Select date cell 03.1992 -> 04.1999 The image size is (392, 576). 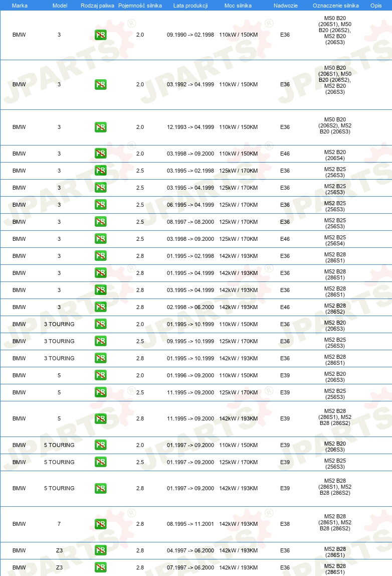click(190, 84)
